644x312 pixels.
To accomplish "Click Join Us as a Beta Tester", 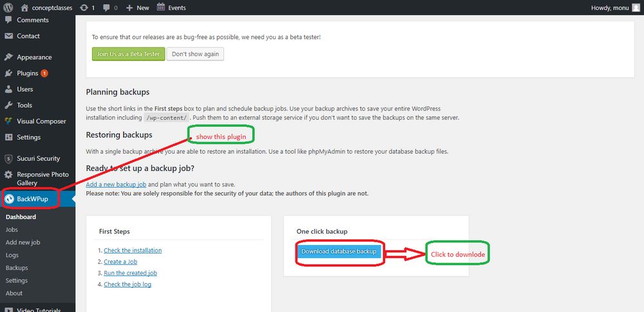I will 129,54.
